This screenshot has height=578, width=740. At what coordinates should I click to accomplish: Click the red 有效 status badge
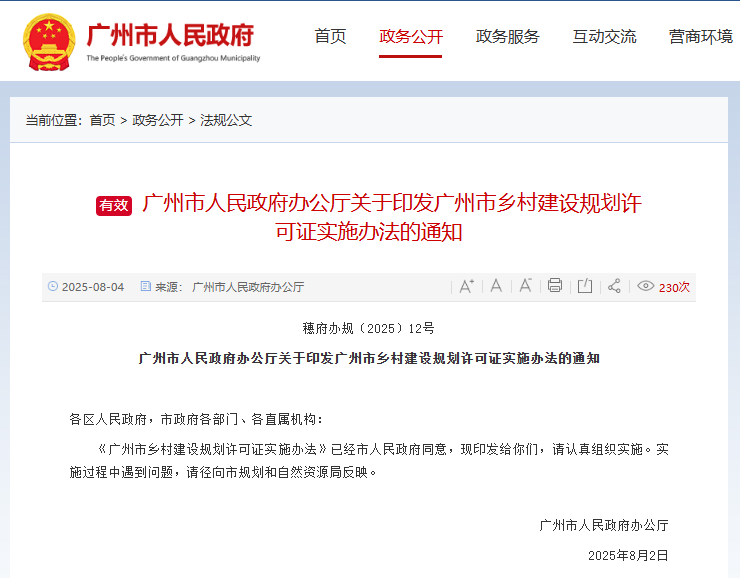coord(114,205)
